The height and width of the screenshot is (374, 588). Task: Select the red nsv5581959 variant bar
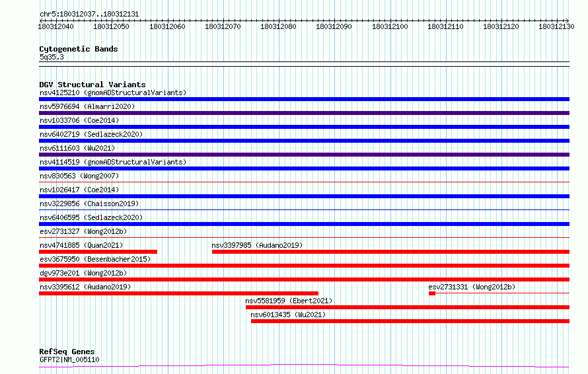[408, 307]
